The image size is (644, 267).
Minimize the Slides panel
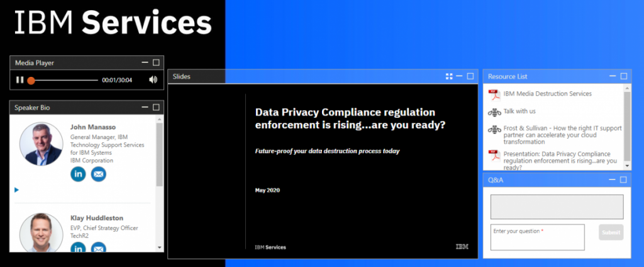click(459, 76)
